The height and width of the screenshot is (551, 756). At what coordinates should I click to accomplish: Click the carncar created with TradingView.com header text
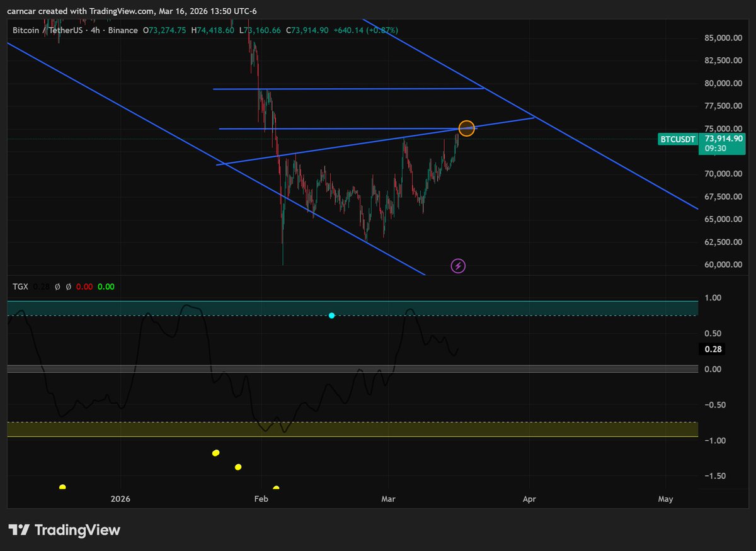pos(132,11)
